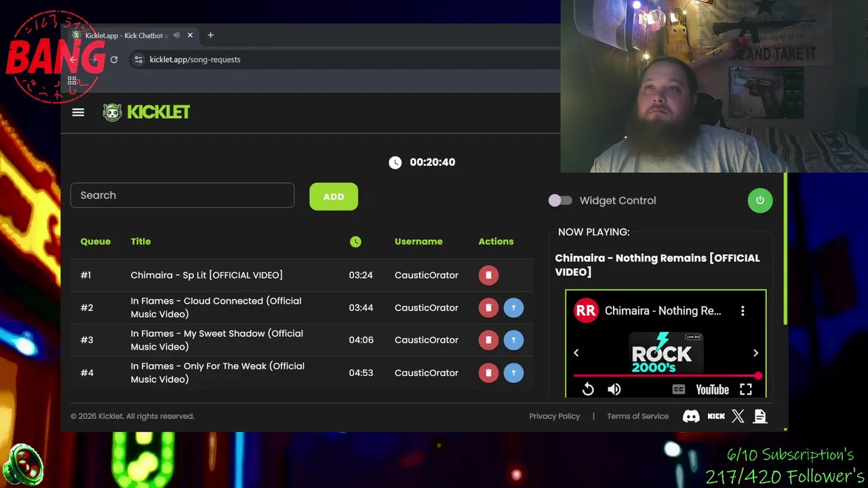Open a new browser tab
The image size is (868, 488).
point(210,35)
